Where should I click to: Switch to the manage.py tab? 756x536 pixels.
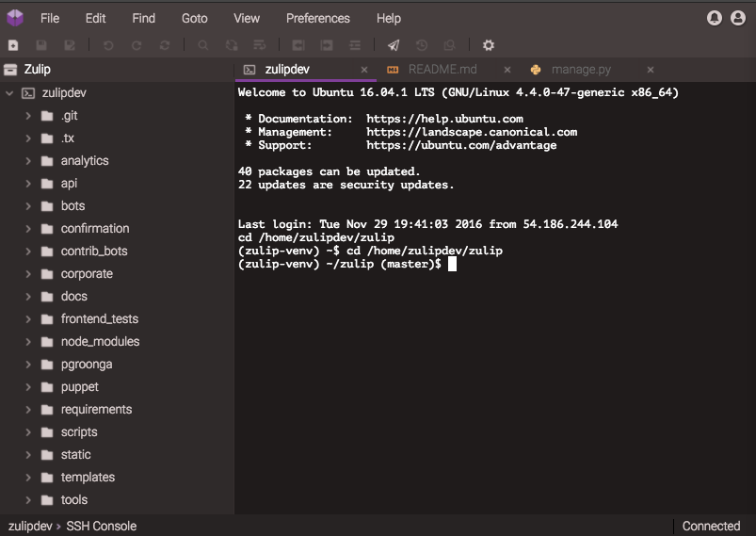(580, 70)
